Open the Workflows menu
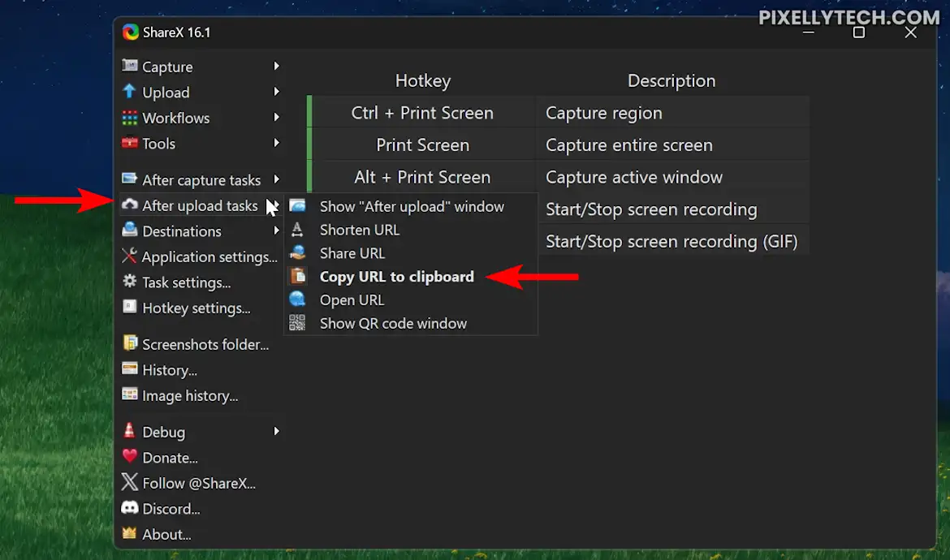950x560 pixels. coord(201,118)
